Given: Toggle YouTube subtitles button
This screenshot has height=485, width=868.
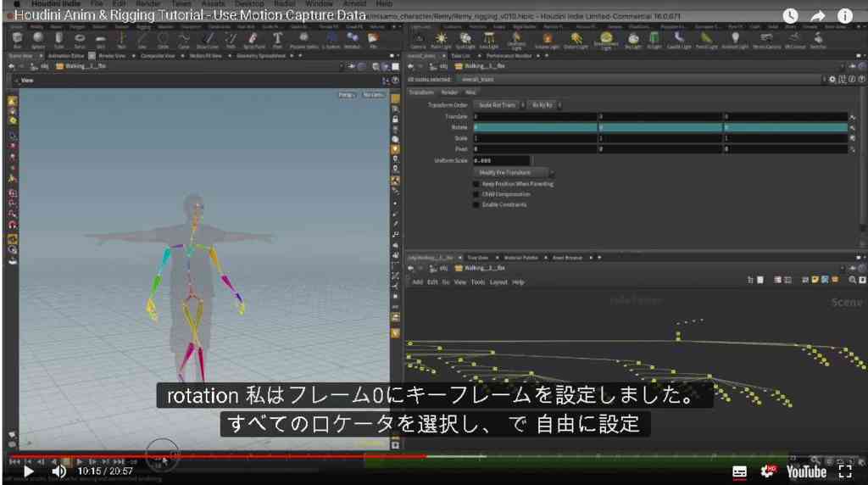Looking at the screenshot, I should (x=739, y=471).
